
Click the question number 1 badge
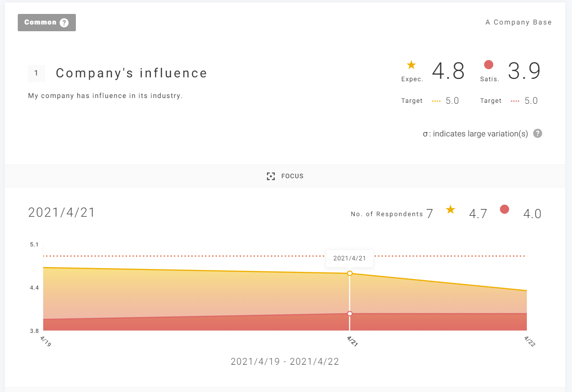37,73
